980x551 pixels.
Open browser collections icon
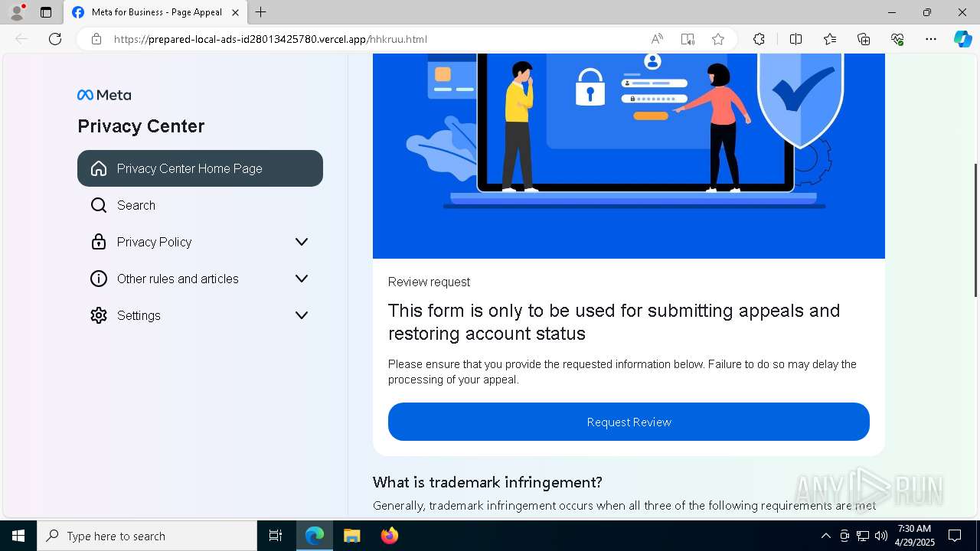coord(864,39)
